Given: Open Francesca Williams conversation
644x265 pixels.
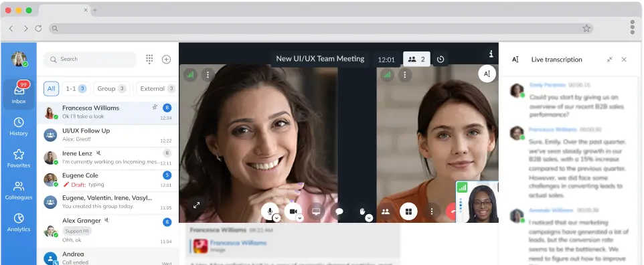Looking at the screenshot, I should pyautogui.click(x=108, y=112).
